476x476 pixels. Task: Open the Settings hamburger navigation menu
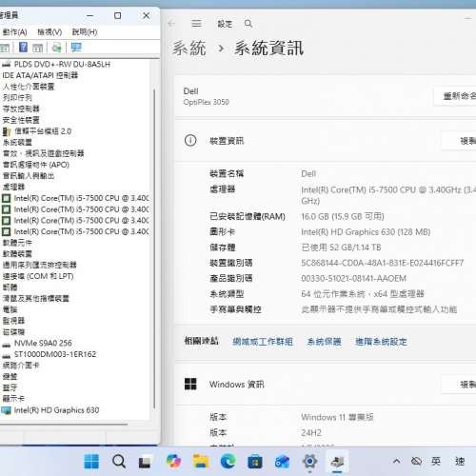(196, 24)
